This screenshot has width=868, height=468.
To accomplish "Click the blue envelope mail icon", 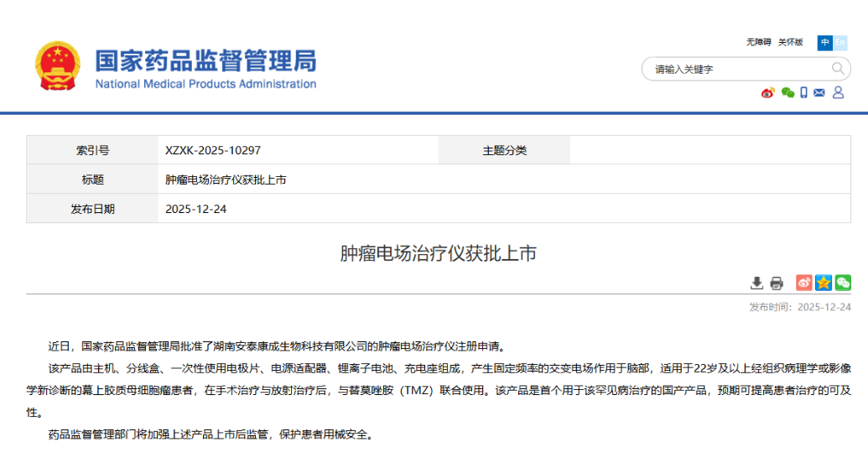I will click(x=819, y=93).
